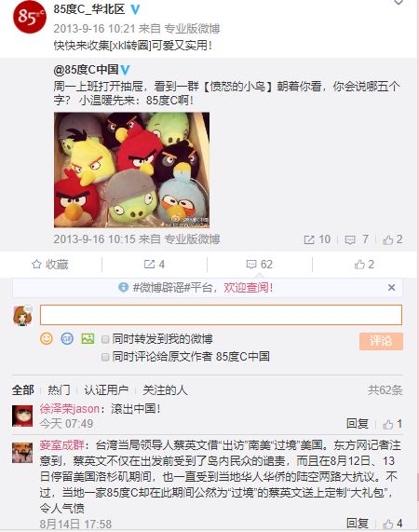View comments via speech bubble icon showing 62
Image resolution: width=419 pixels, height=532 pixels.
click(x=260, y=265)
